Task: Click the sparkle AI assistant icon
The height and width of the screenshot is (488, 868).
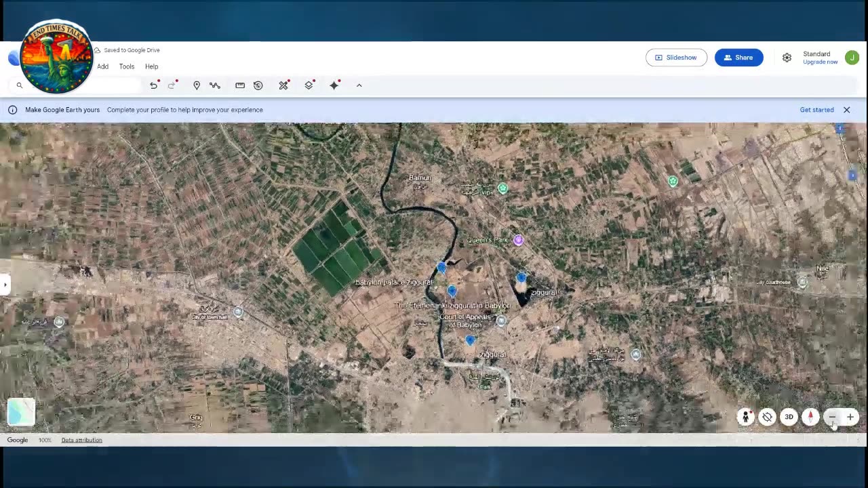Action: pyautogui.click(x=334, y=85)
